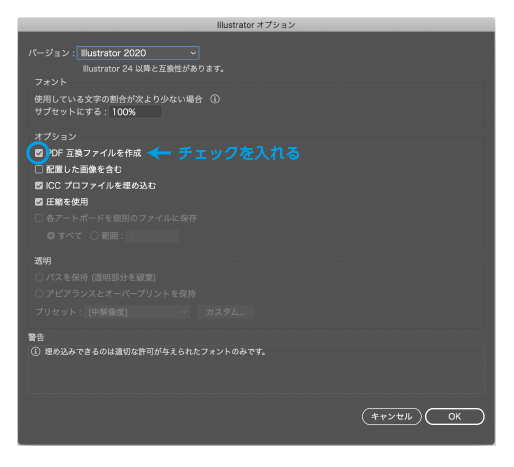Toggle 圧縮を使用 checkbox
Image resolution: width=514 pixels, height=467 pixels.
(39, 202)
